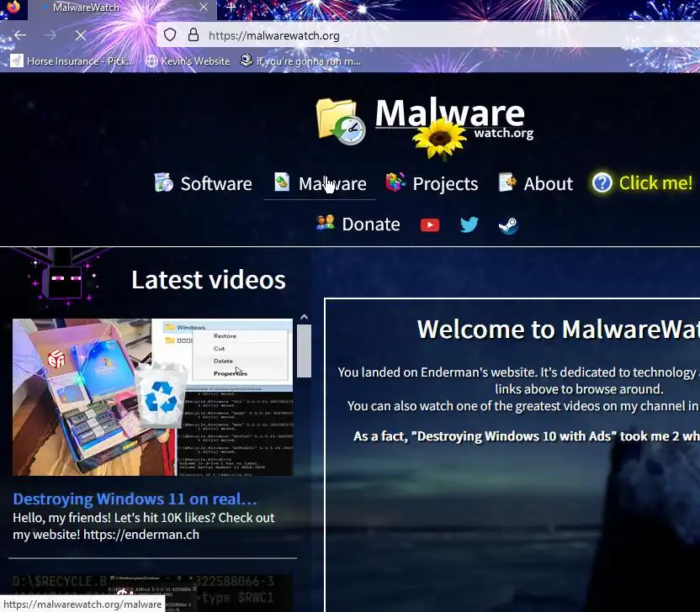Click the "Latest videos" heading

click(209, 280)
